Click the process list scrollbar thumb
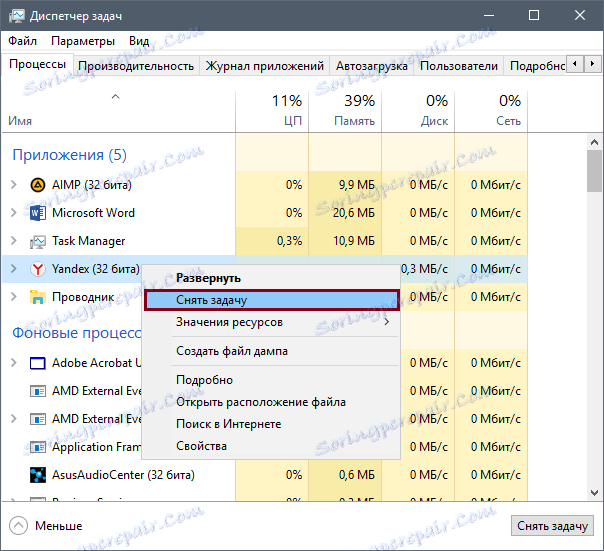This screenshot has width=604, height=551. coord(594,171)
